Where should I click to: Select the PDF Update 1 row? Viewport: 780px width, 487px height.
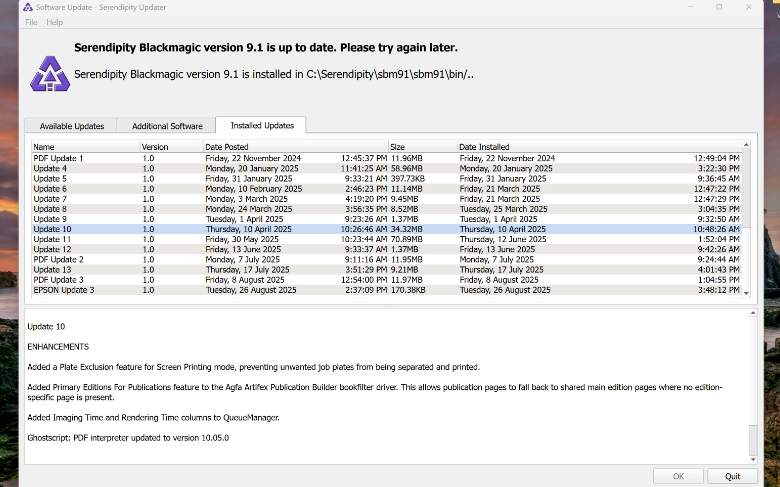click(387, 158)
